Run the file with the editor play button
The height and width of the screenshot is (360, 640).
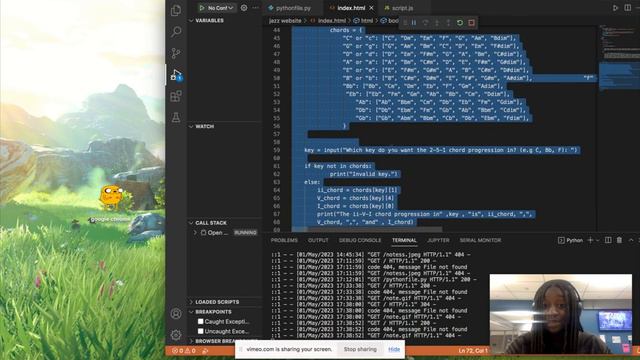coord(615,8)
